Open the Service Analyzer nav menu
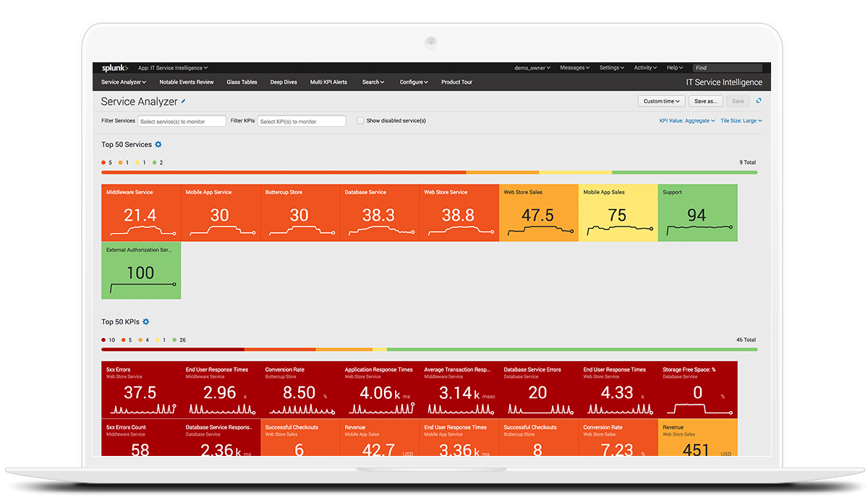The height and width of the screenshot is (503, 868). pos(124,83)
